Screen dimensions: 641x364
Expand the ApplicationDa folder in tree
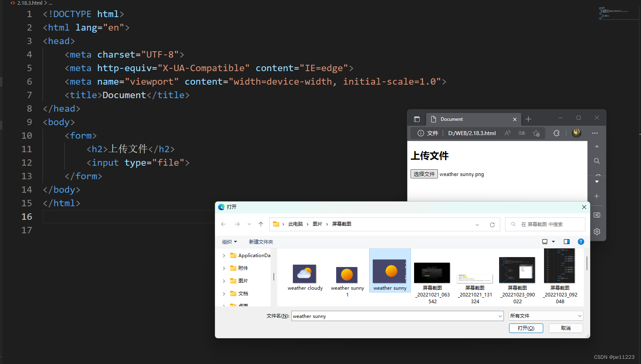click(224, 256)
